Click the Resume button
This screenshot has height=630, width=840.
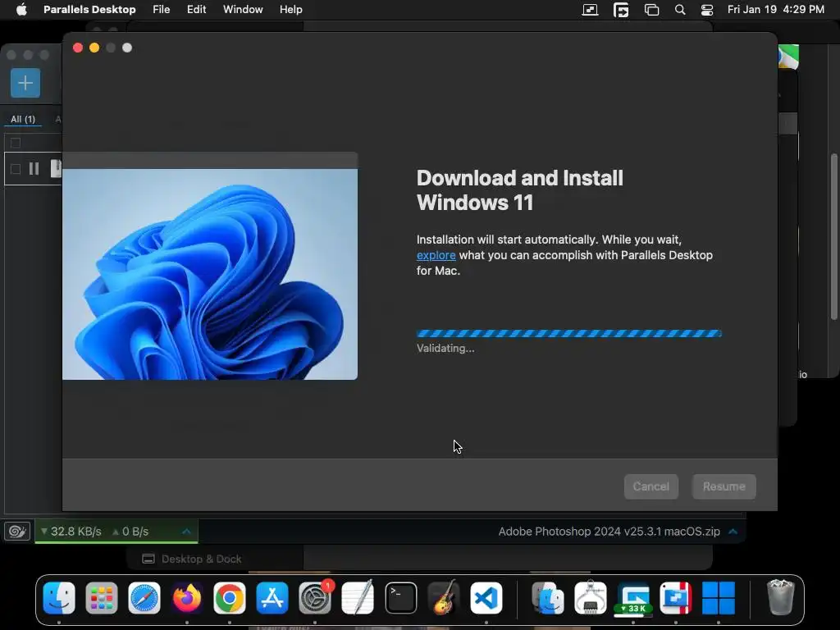coord(724,486)
